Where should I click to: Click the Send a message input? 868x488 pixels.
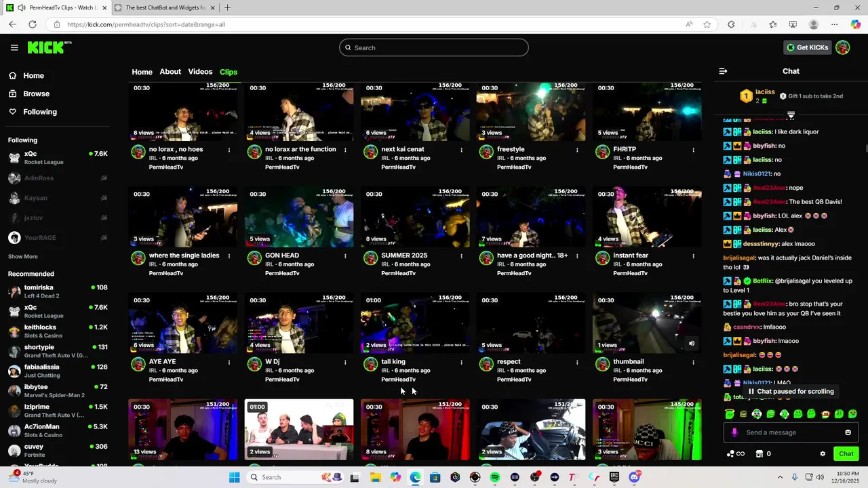click(x=791, y=432)
